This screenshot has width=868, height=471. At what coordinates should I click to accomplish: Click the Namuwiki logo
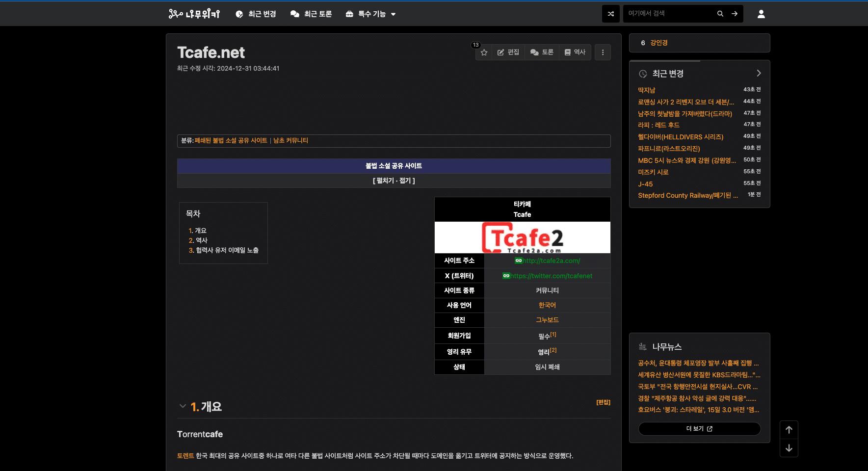194,14
